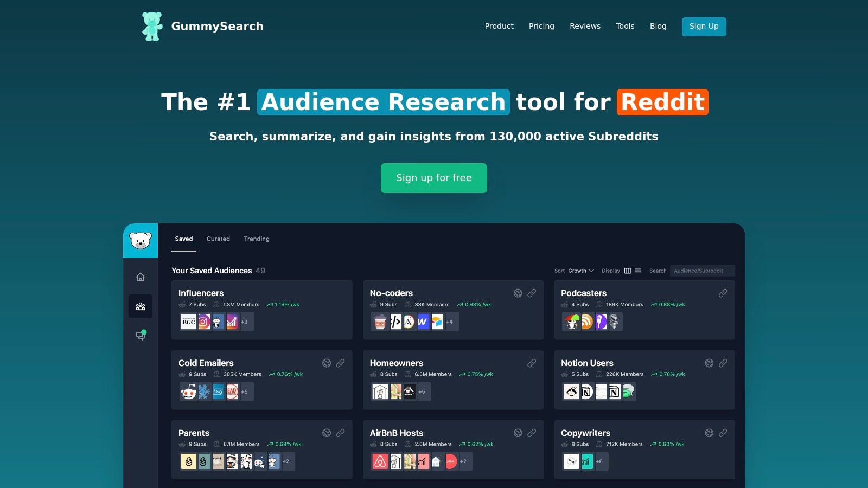Open the Audiences panel via the people icon
This screenshot has height=488, width=868.
tap(141, 306)
